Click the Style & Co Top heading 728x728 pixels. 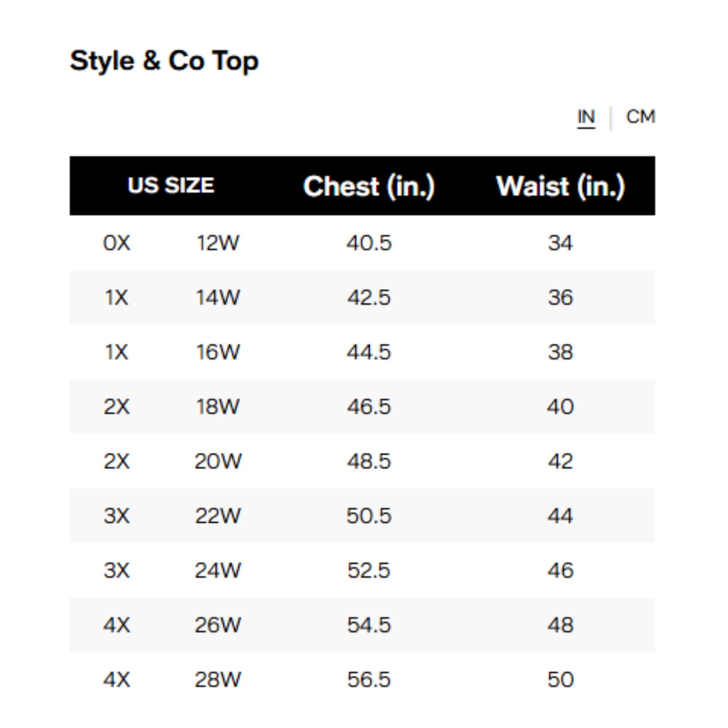tap(164, 61)
